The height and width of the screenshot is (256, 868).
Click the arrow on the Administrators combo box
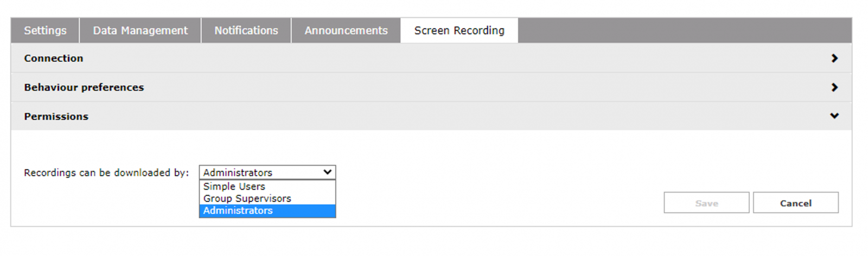pyautogui.click(x=327, y=172)
